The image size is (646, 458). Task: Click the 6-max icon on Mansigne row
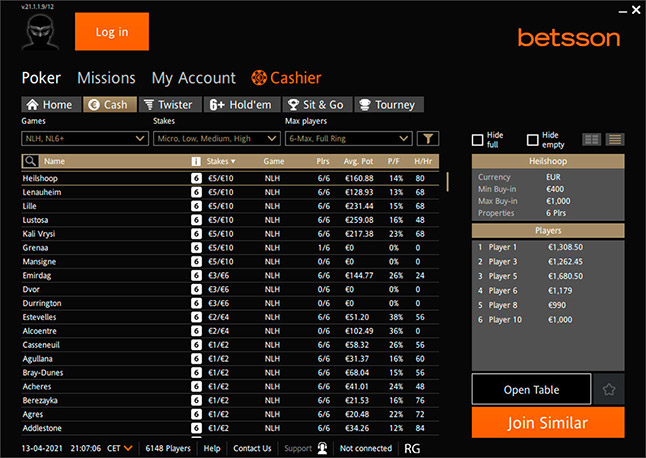[x=197, y=262]
